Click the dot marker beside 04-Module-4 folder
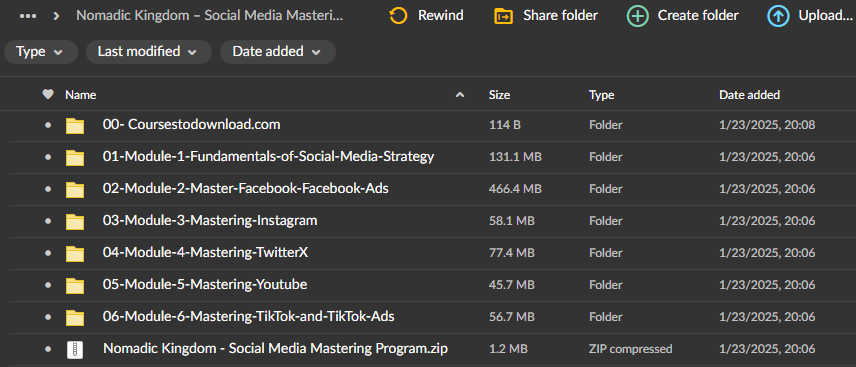The width and height of the screenshot is (856, 367). click(x=48, y=253)
